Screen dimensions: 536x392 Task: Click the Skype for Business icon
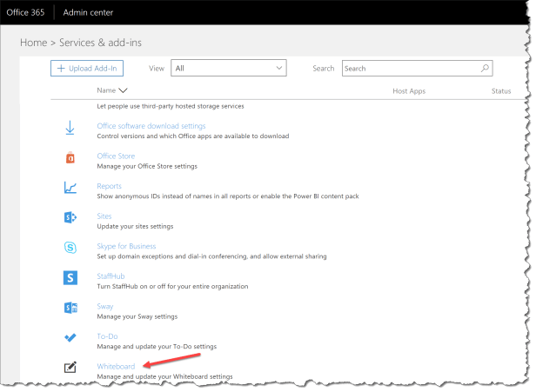tap(70, 247)
